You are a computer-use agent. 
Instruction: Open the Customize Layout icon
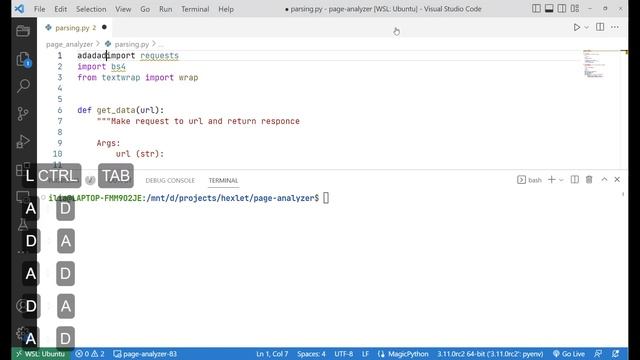point(575,9)
